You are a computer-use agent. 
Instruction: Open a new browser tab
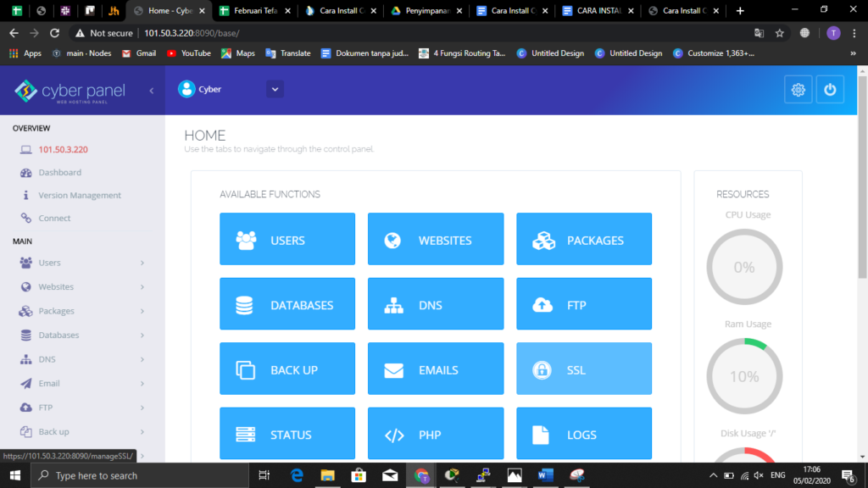[x=740, y=10]
